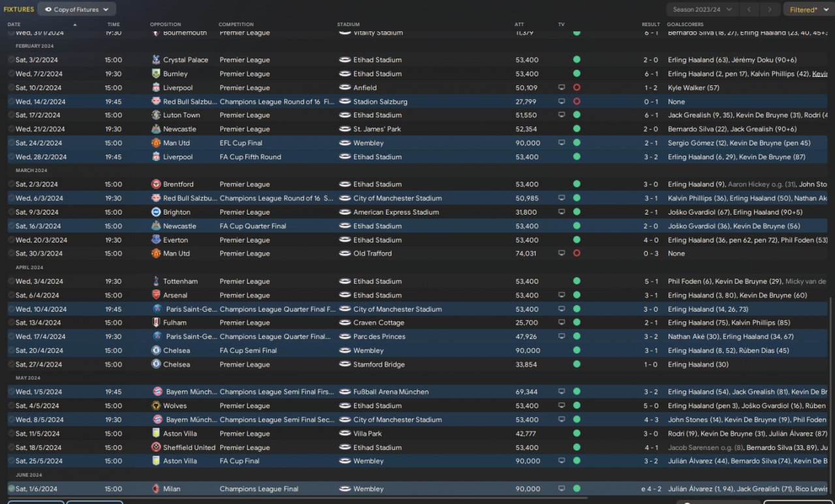Untick the green selection circle for Sat, 1/6/2024

tap(11, 489)
